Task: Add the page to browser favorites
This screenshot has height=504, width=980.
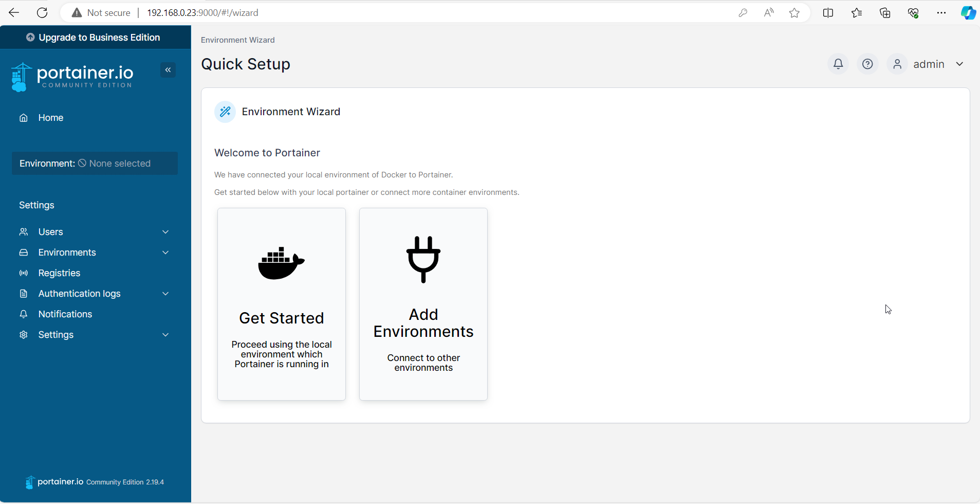Action: pyautogui.click(x=794, y=12)
